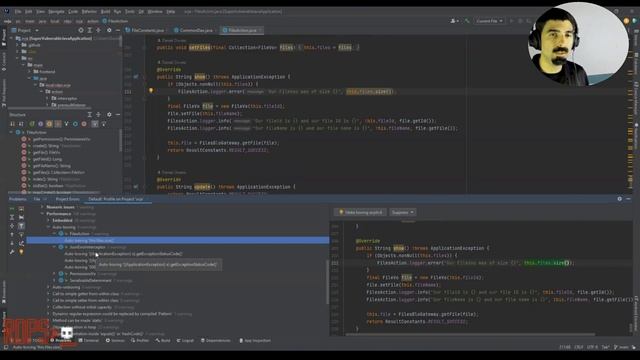Click the intention lightbulb in editor gutter
This screenshot has width=640, height=360.
point(151,91)
